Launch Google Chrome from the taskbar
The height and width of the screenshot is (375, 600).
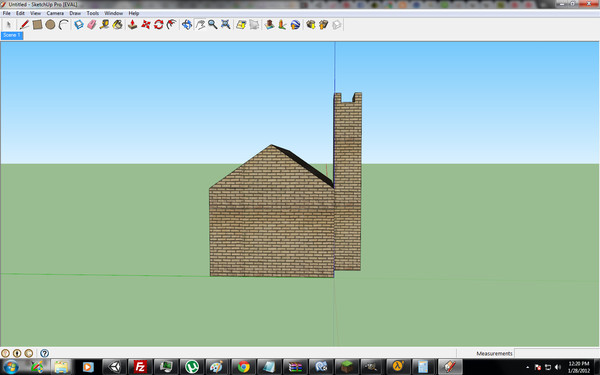click(243, 367)
